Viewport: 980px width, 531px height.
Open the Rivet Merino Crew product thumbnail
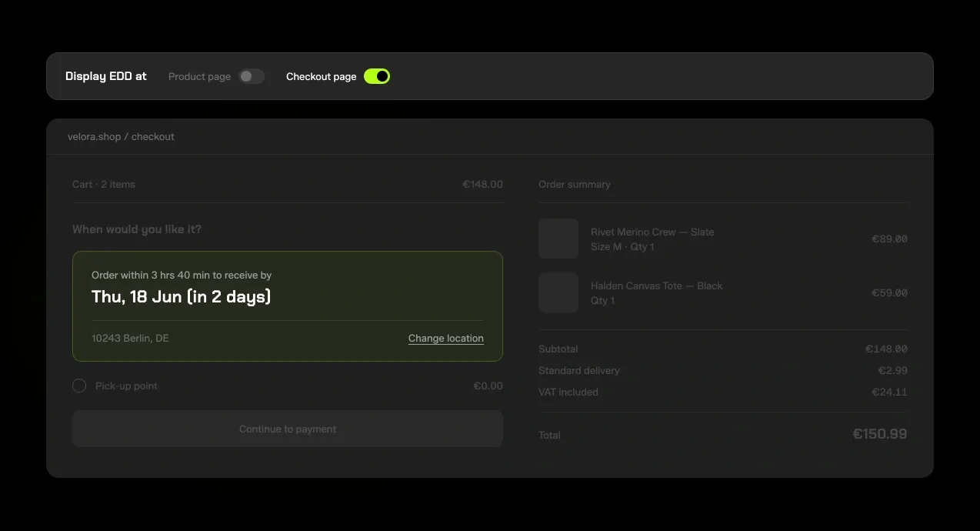click(558, 239)
